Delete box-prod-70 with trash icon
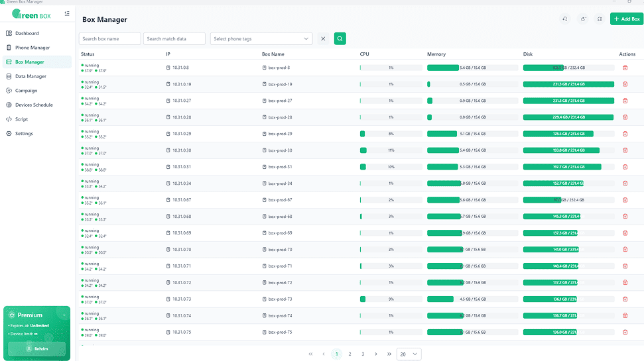This screenshot has height=361, width=644. pyautogui.click(x=625, y=250)
